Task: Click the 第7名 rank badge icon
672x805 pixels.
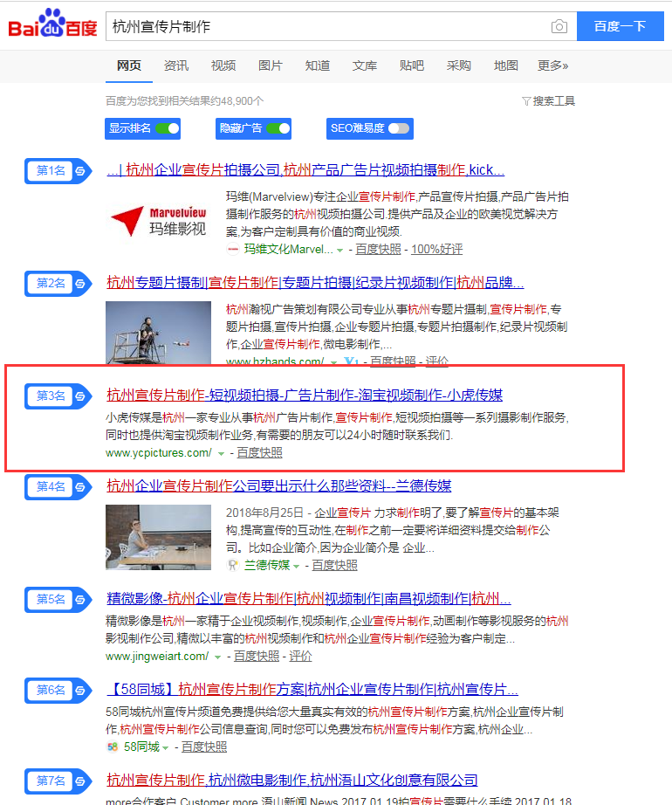Action: [58, 781]
